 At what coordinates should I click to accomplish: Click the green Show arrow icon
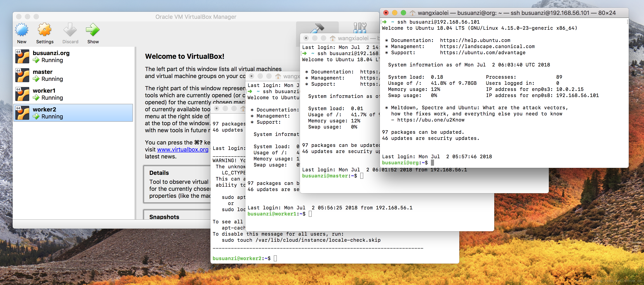(93, 30)
